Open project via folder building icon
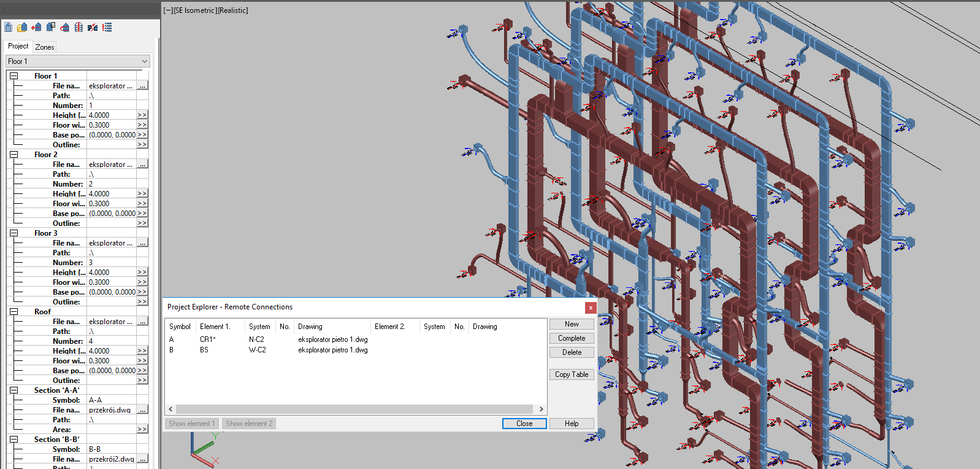The height and width of the screenshot is (469, 980). (22, 27)
